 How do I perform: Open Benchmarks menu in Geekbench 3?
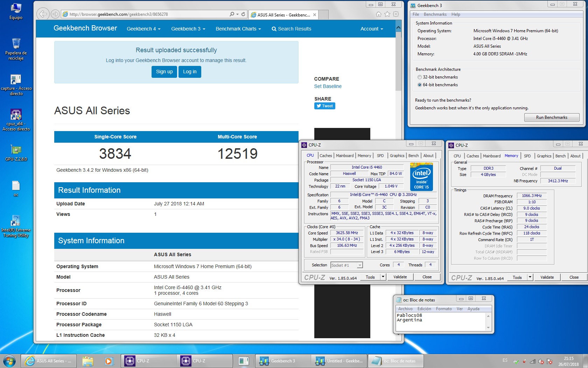coord(435,14)
